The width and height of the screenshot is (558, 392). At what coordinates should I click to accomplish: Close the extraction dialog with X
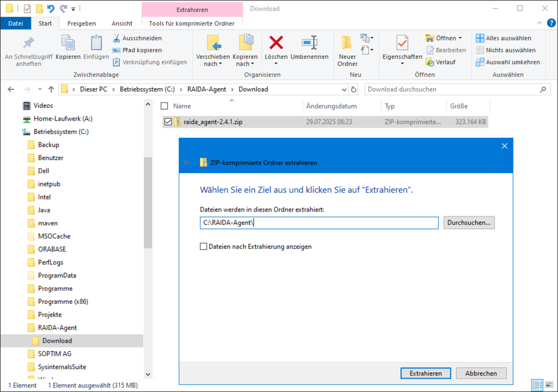tap(504, 146)
